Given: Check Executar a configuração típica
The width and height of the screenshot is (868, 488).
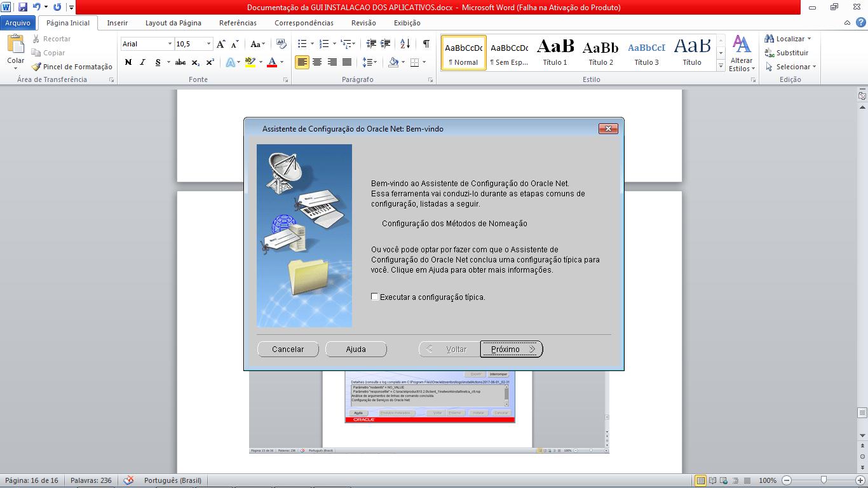Looking at the screenshot, I should 374,296.
